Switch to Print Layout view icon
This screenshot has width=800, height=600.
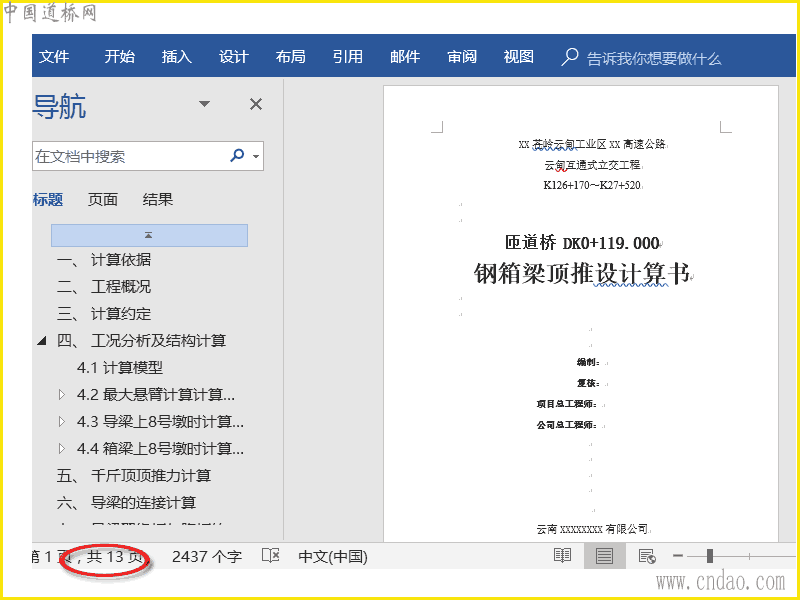tap(605, 556)
